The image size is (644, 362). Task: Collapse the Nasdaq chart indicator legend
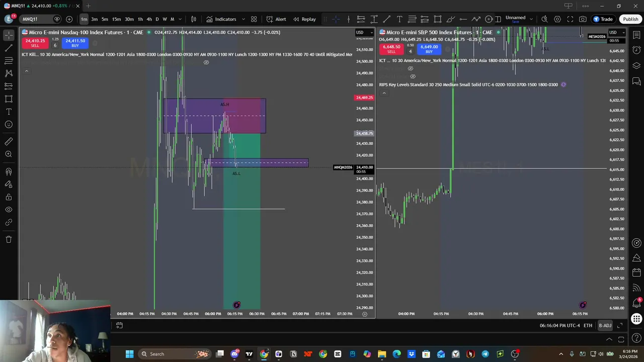pos(26,71)
